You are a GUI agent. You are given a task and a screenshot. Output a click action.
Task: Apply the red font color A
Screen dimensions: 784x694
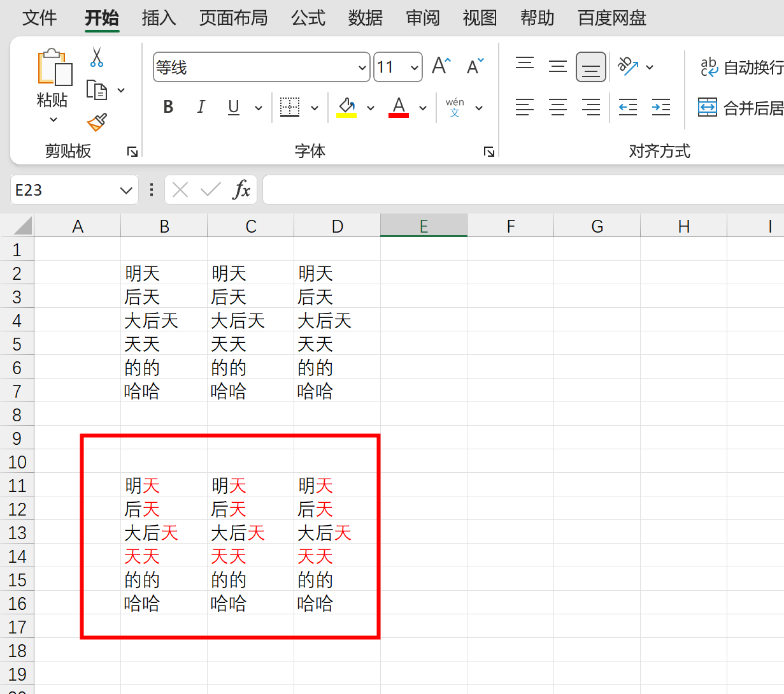click(x=399, y=107)
